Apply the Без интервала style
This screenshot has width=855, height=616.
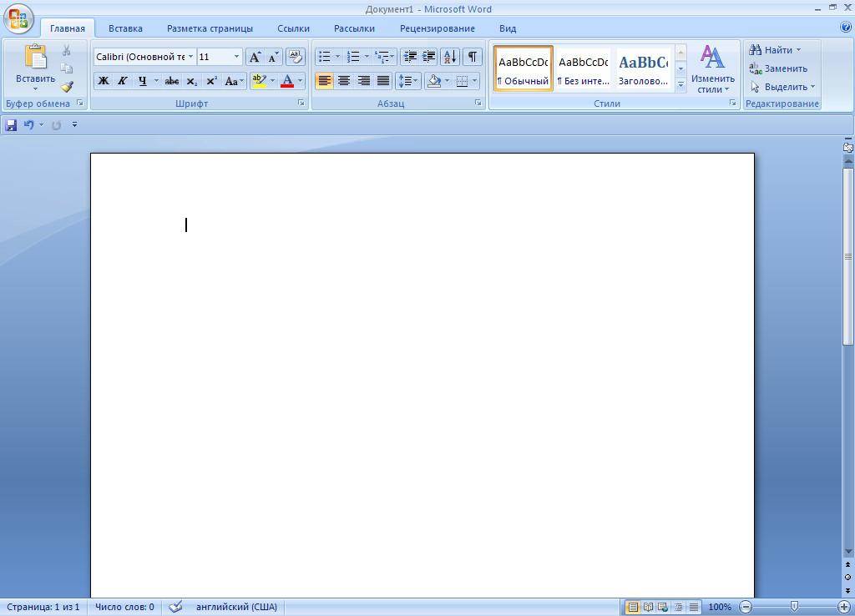[x=583, y=68]
